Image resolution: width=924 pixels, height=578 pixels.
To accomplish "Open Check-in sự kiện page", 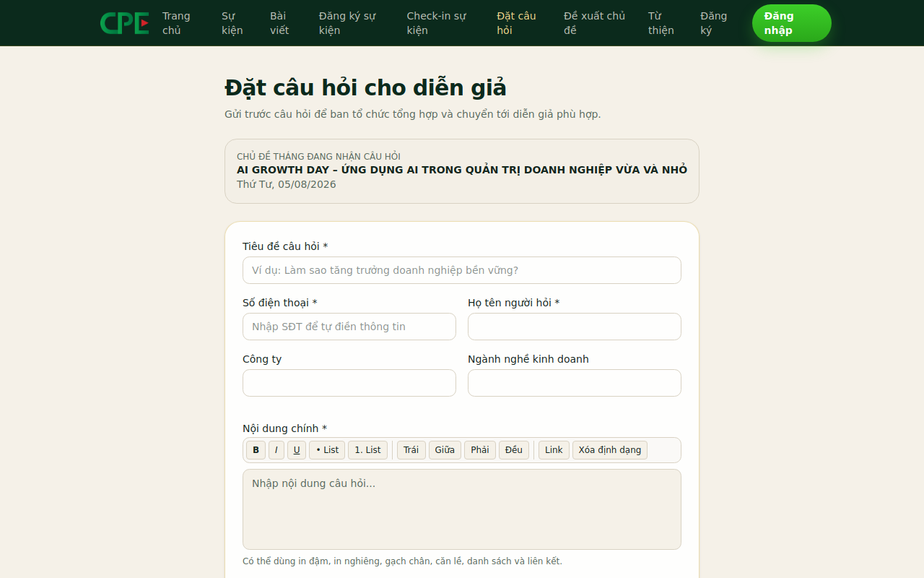I will pos(436,23).
